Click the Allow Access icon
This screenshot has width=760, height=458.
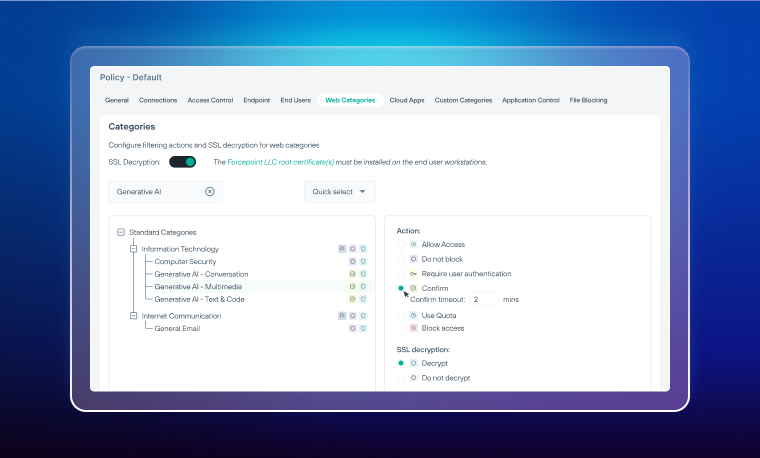[413, 244]
